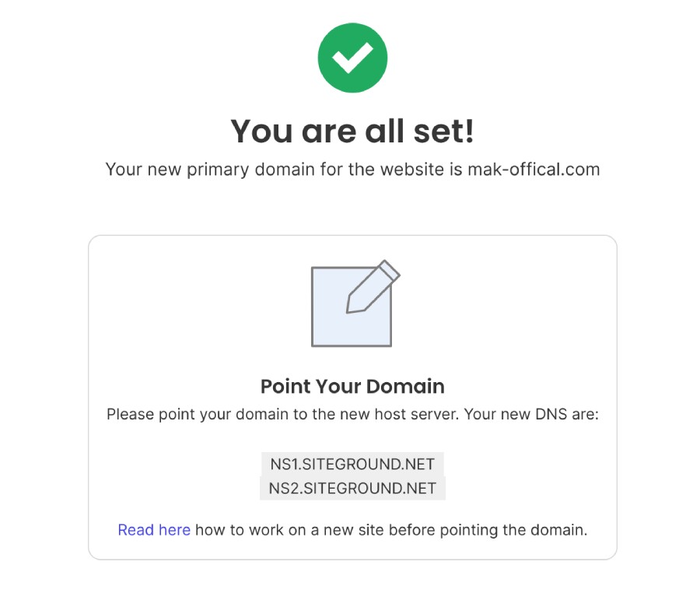Click the Point Your Domain heading
Image resolution: width=700 pixels, height=593 pixels.
(352, 386)
